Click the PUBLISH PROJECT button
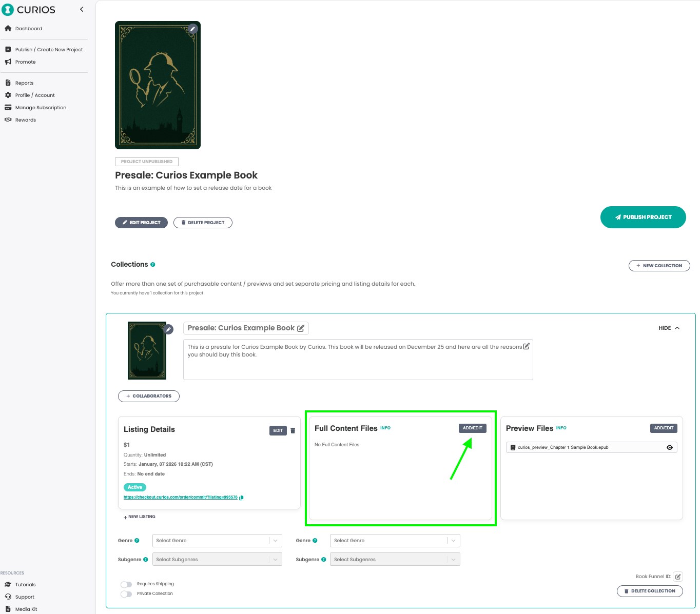 [643, 217]
